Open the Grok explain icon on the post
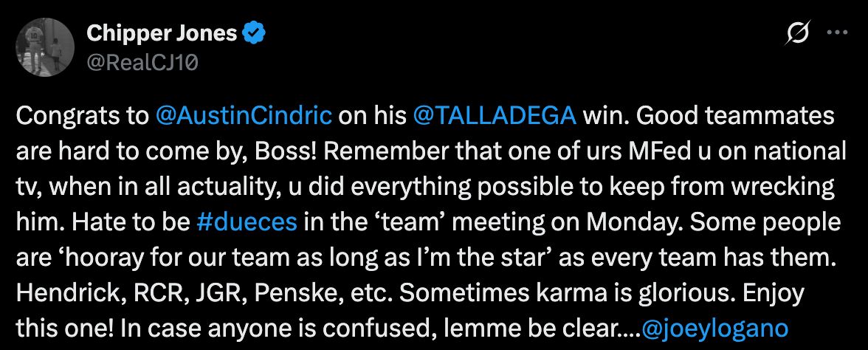This screenshot has height=350, width=868. pos(799,34)
